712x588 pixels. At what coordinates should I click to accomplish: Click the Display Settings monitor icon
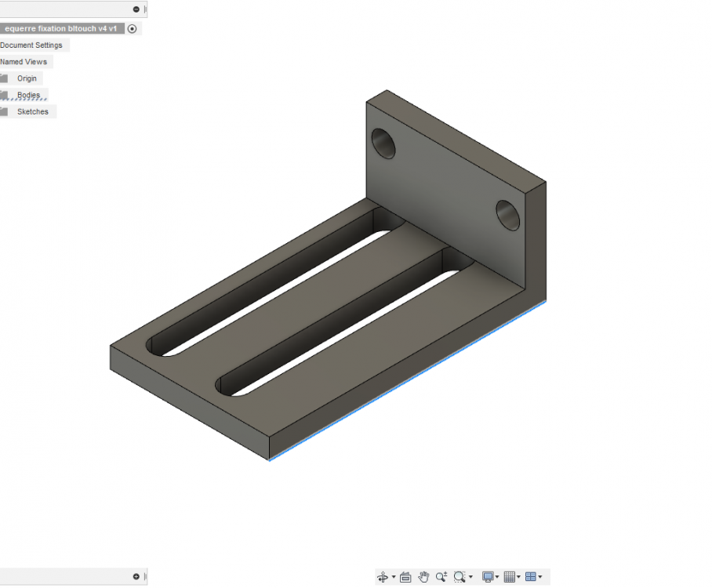click(x=488, y=577)
